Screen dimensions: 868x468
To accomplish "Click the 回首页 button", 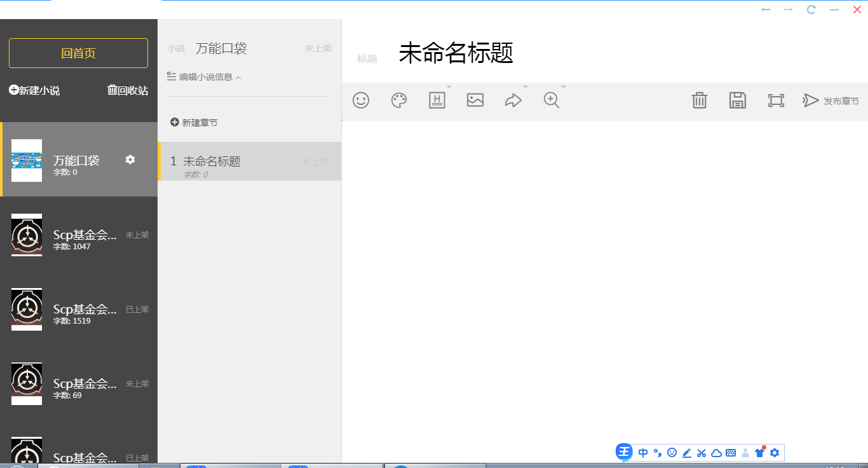I will click(x=78, y=53).
